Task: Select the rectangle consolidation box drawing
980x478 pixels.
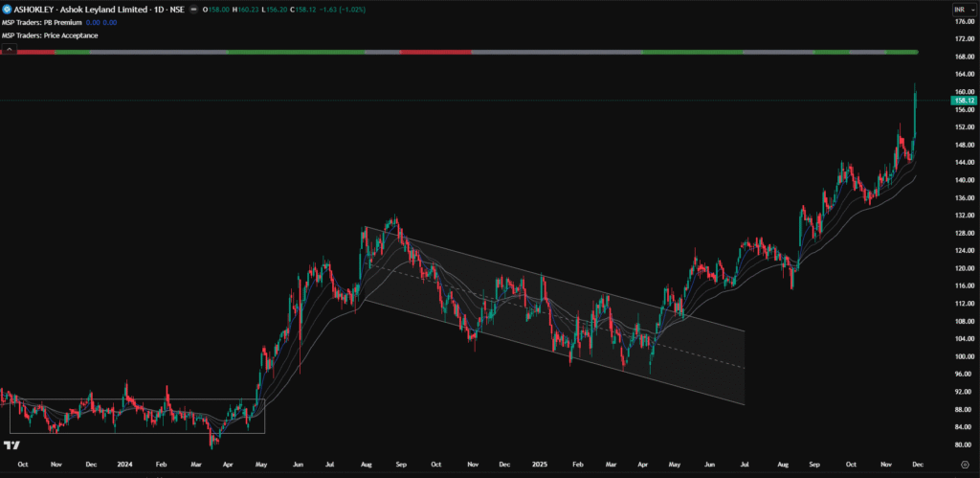Action: pos(134,399)
